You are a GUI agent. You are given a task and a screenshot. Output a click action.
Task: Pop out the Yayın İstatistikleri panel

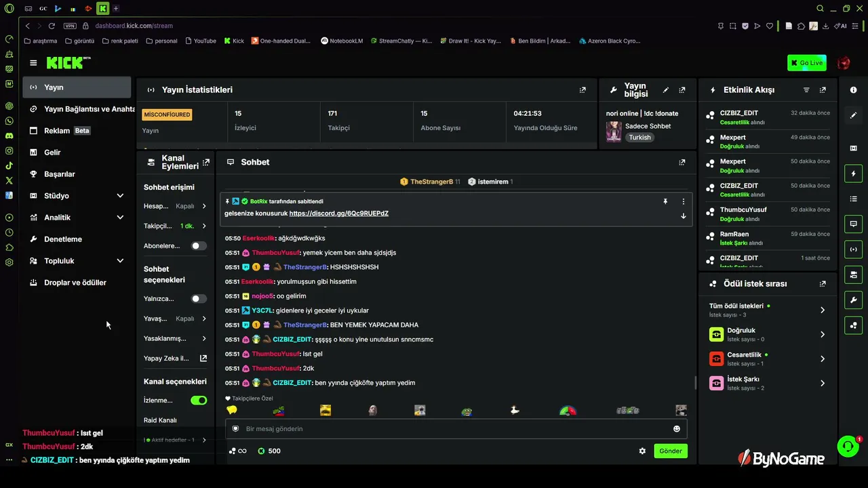[583, 89]
